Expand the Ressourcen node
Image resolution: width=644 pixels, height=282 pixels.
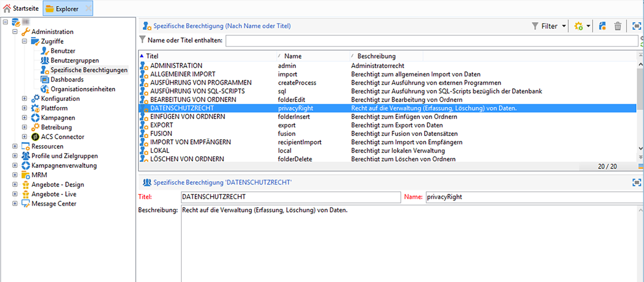[15, 147]
